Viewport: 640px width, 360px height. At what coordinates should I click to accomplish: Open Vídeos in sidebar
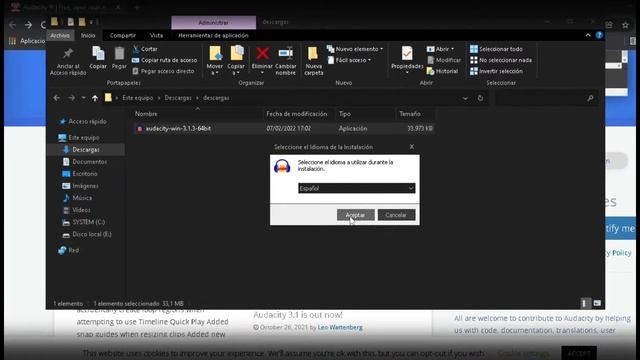[x=77, y=210]
